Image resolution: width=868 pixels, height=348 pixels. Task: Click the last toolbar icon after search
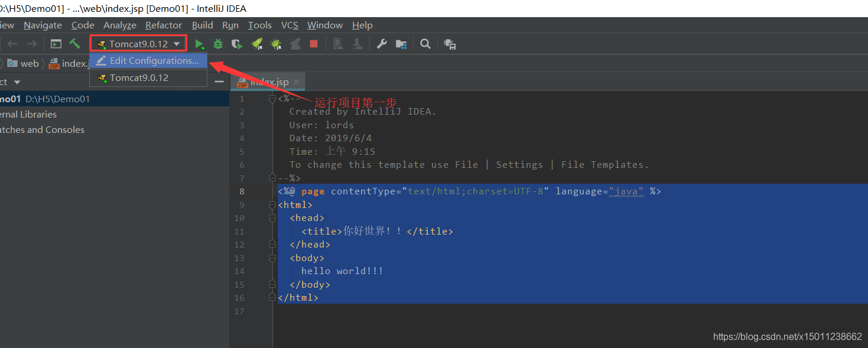450,44
